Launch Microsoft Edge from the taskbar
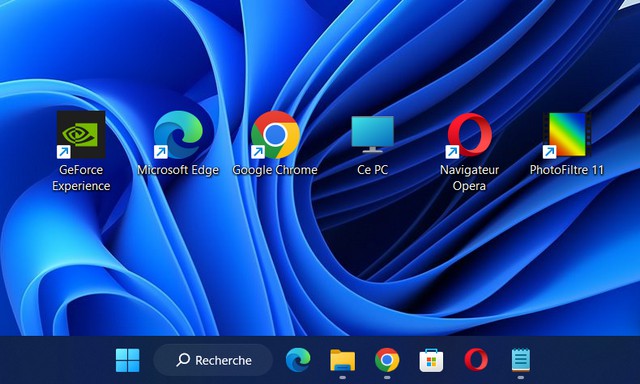This screenshot has width=640, height=384. [x=298, y=360]
